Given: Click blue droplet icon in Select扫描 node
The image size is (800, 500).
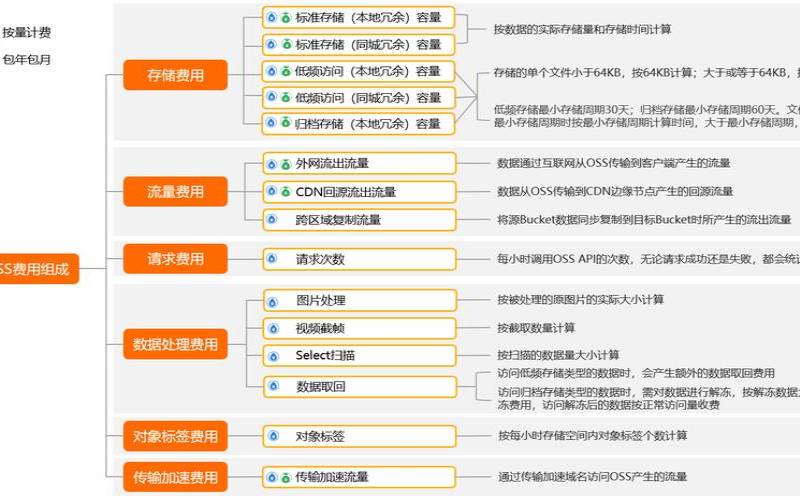Looking at the screenshot, I should (x=273, y=356).
